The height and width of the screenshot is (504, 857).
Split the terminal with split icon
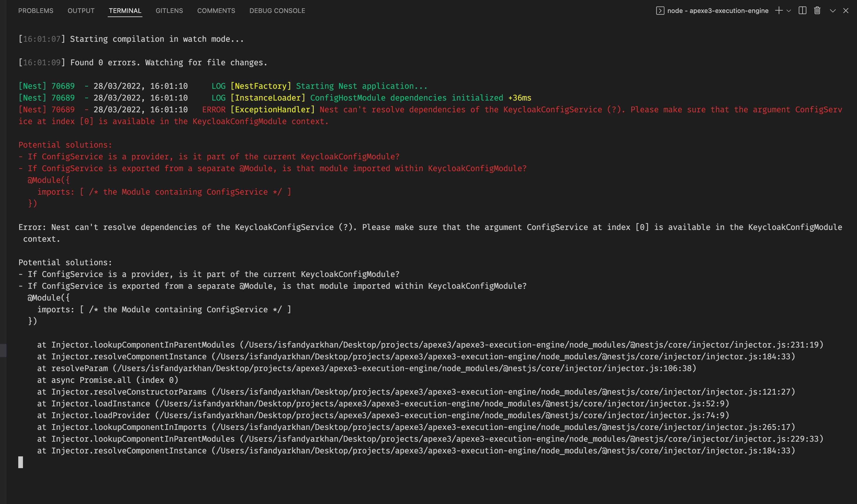[802, 11]
